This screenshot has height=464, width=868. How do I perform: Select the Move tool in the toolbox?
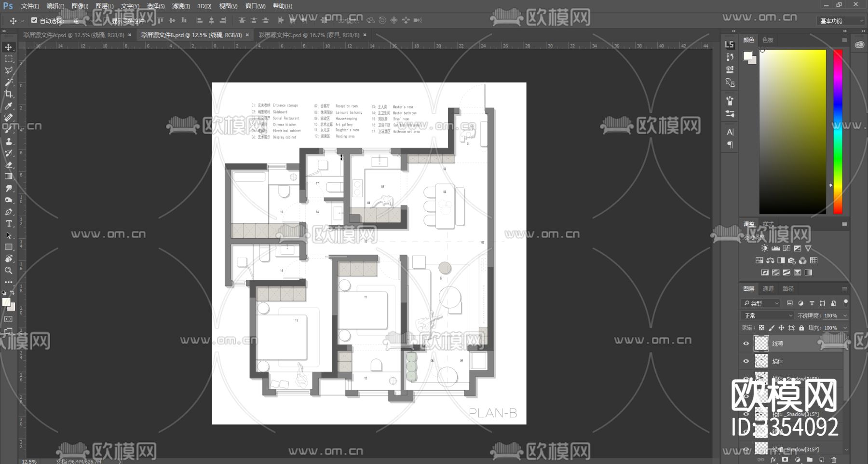[x=9, y=47]
